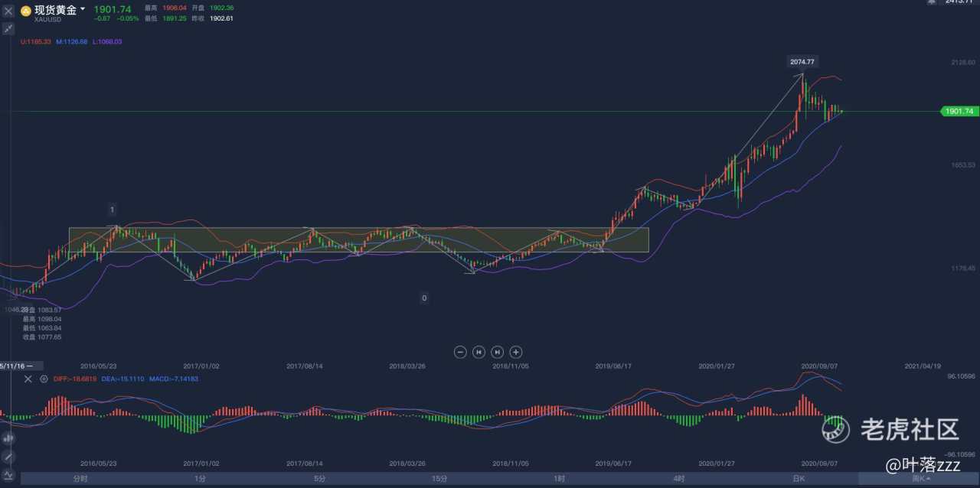Open the 现货黄金 symbol dropdown arrow

83,10
